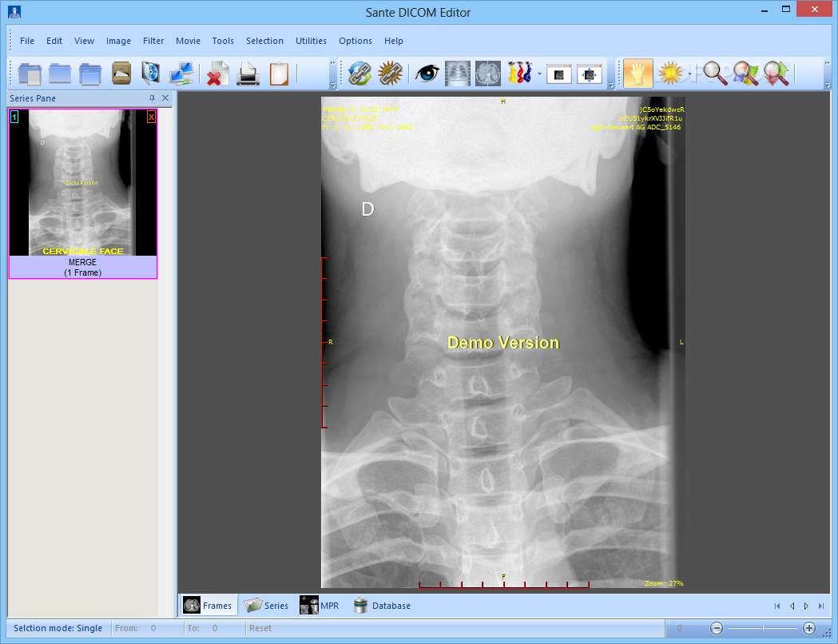Viewport: 838px width, 644px height.
Task: Click the Selction mode: Single status text
Action: point(58,628)
